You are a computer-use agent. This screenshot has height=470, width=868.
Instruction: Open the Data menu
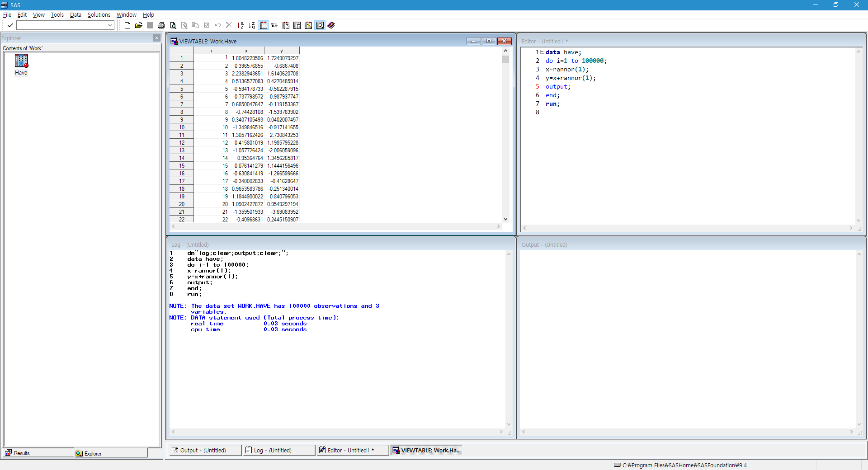click(75, 14)
